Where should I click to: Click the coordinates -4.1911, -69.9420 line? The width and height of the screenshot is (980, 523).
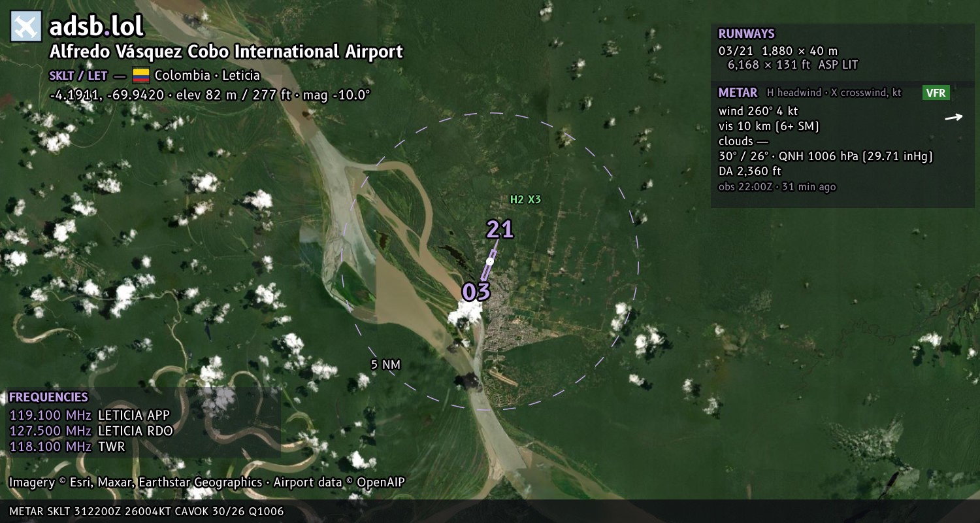pyautogui.click(x=210, y=95)
